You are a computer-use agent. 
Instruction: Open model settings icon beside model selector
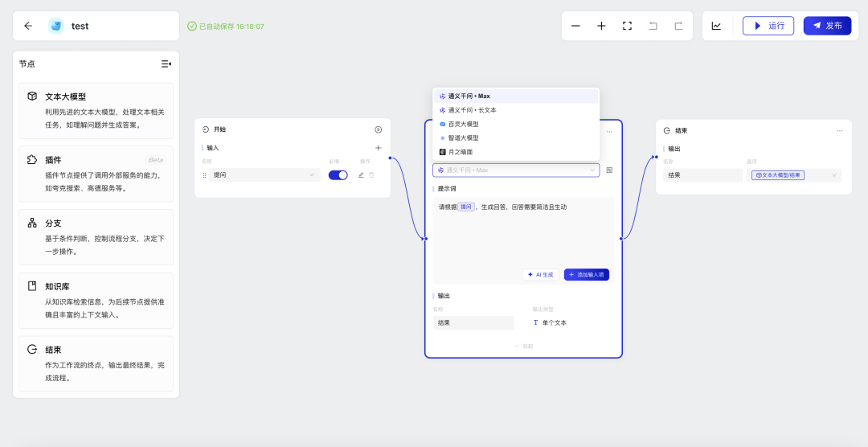click(x=609, y=170)
